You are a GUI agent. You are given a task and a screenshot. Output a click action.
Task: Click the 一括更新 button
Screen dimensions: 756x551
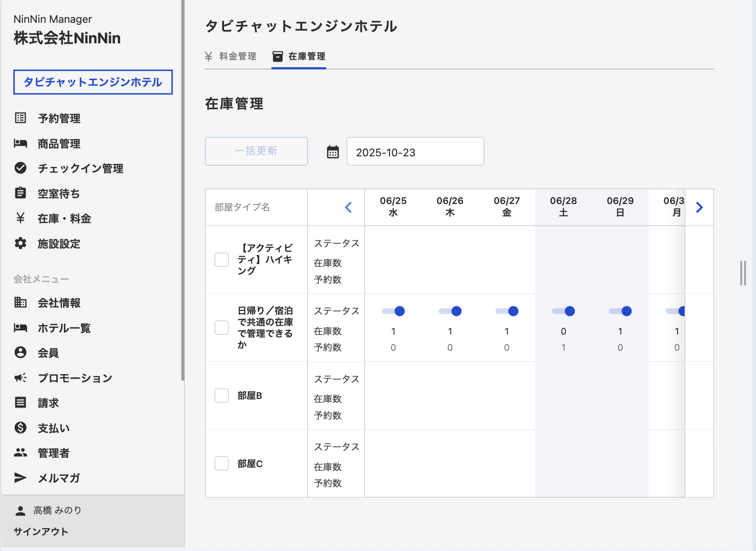[x=256, y=151]
